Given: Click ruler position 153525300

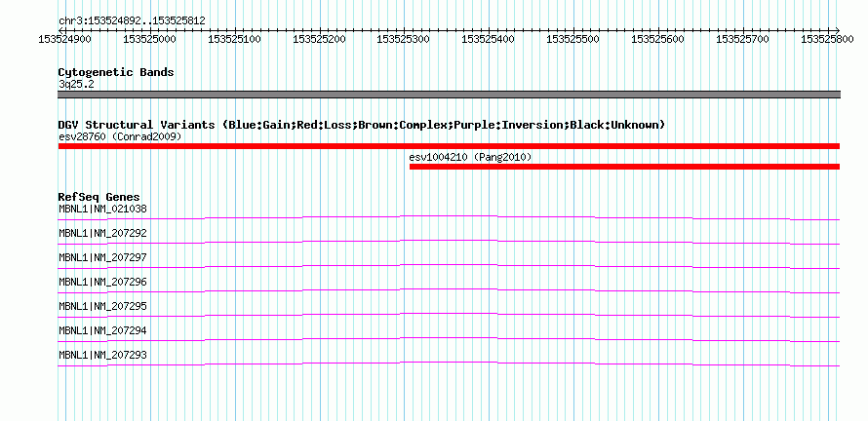Looking at the screenshot, I should tap(404, 39).
